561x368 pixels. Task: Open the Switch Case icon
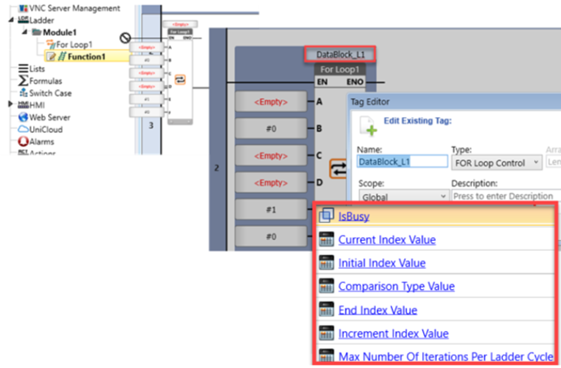click(23, 93)
